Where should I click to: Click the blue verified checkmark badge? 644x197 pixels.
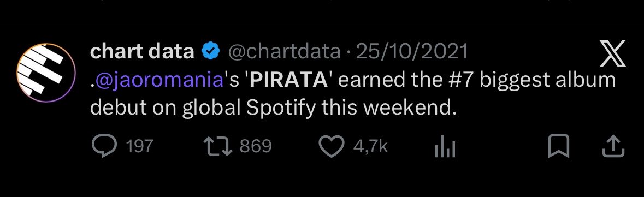(x=211, y=52)
